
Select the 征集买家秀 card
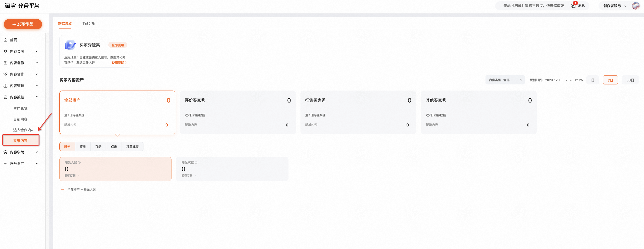(358, 112)
